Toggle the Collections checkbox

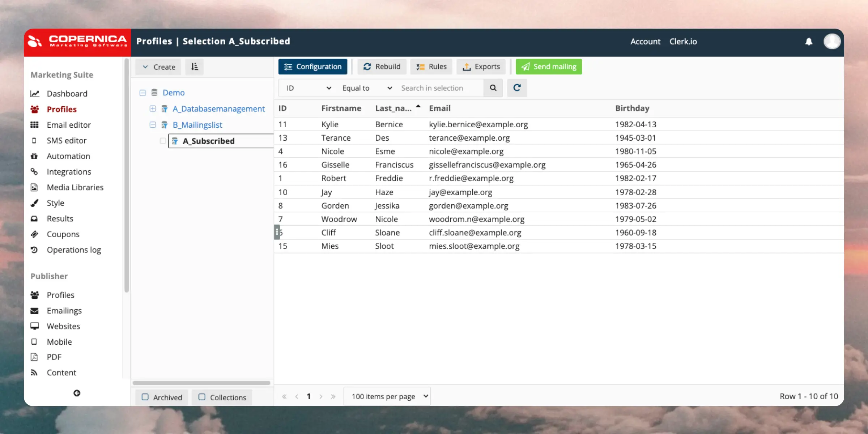[x=202, y=397]
